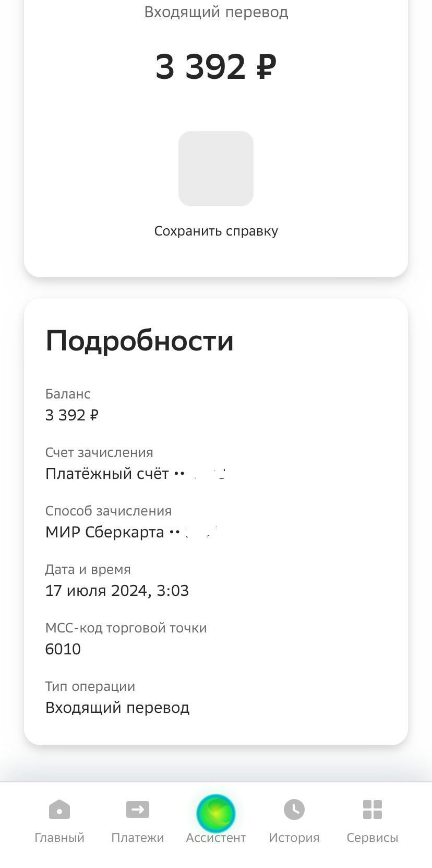Select the Главный tab label
This screenshot has height=868, width=432.
(59, 838)
